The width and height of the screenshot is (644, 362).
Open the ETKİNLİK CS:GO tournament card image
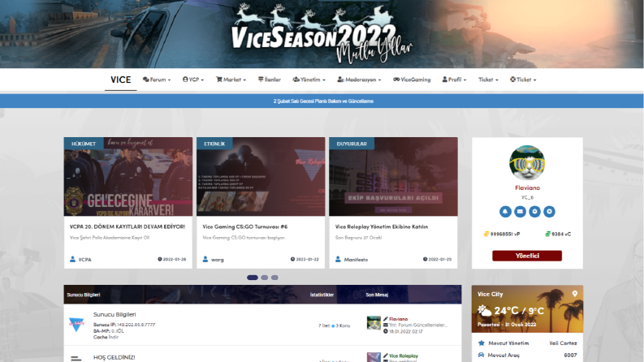click(261, 176)
